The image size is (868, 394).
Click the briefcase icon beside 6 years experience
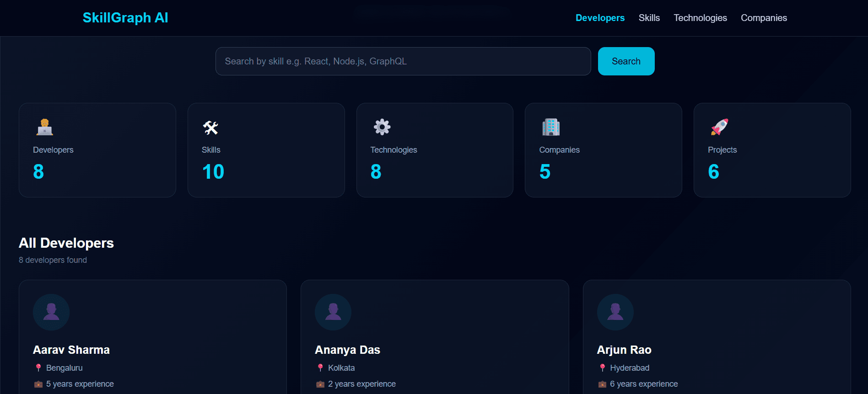(x=603, y=384)
